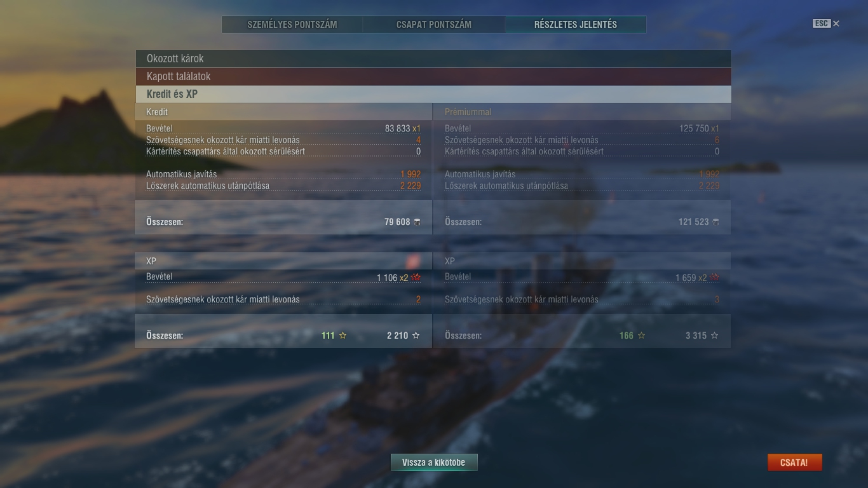Click the red star next to 1 659 x2
The height and width of the screenshot is (488, 868).
pyautogui.click(x=715, y=278)
